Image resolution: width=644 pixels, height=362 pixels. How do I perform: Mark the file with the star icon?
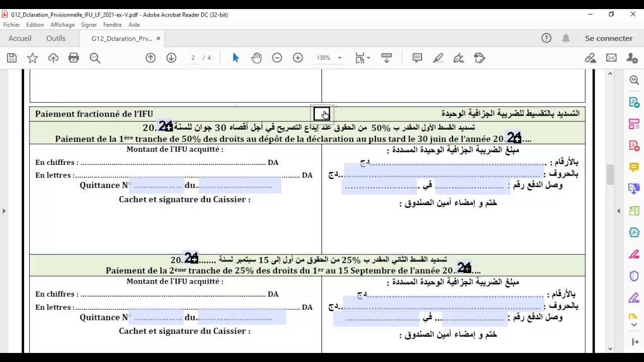(x=32, y=58)
